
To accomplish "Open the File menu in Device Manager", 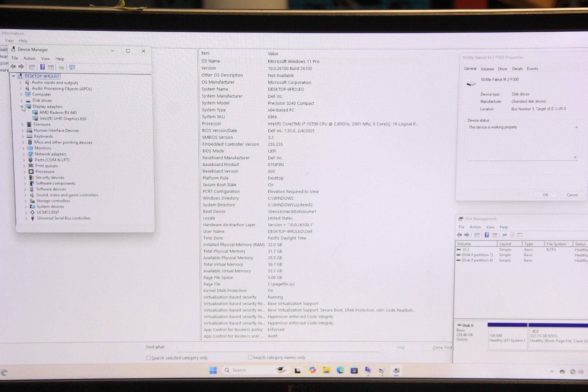I will pyautogui.click(x=15, y=58).
